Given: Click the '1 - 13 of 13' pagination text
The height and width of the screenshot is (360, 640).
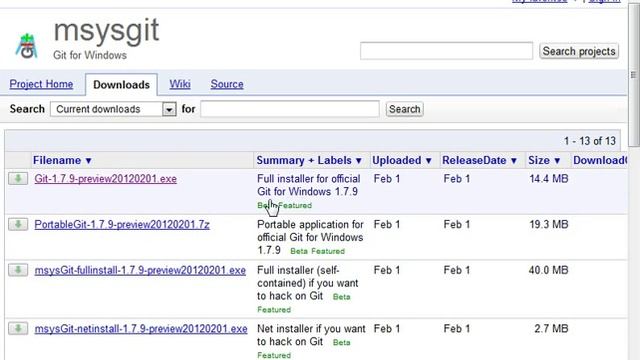Looking at the screenshot, I should point(589,141).
